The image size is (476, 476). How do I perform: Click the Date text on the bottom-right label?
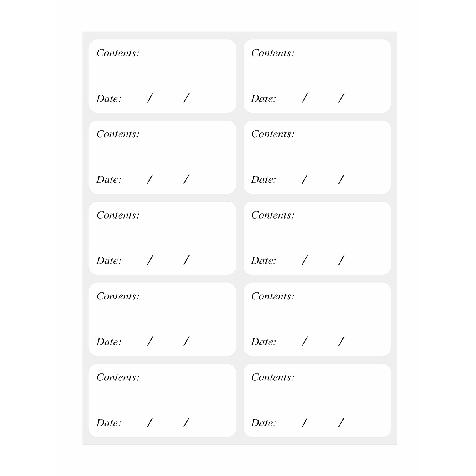[263, 423]
